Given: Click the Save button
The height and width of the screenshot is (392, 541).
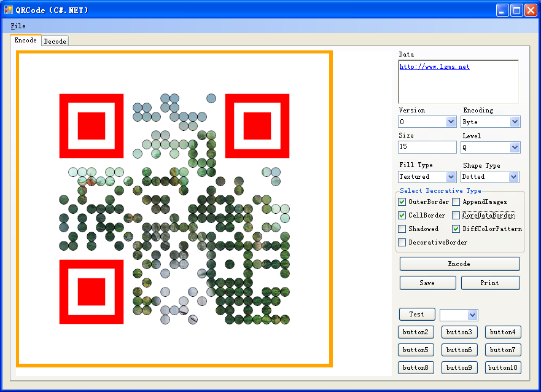Looking at the screenshot, I should 427,283.
